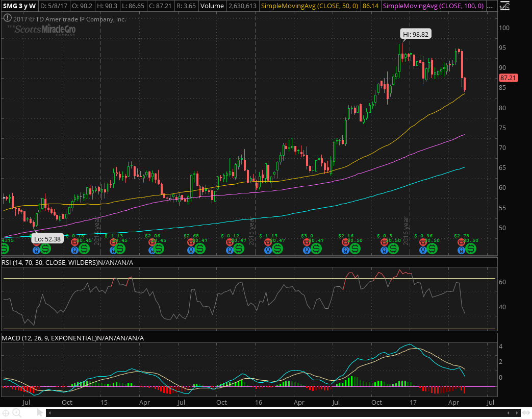Click the red earnings icon below $3.0
The height and width of the screenshot is (419, 532).
(307, 243)
